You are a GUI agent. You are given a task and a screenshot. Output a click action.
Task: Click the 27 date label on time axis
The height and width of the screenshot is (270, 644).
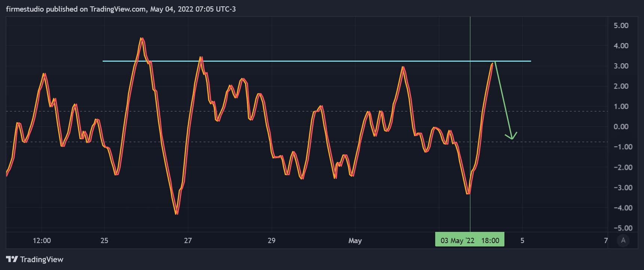pyautogui.click(x=188, y=240)
